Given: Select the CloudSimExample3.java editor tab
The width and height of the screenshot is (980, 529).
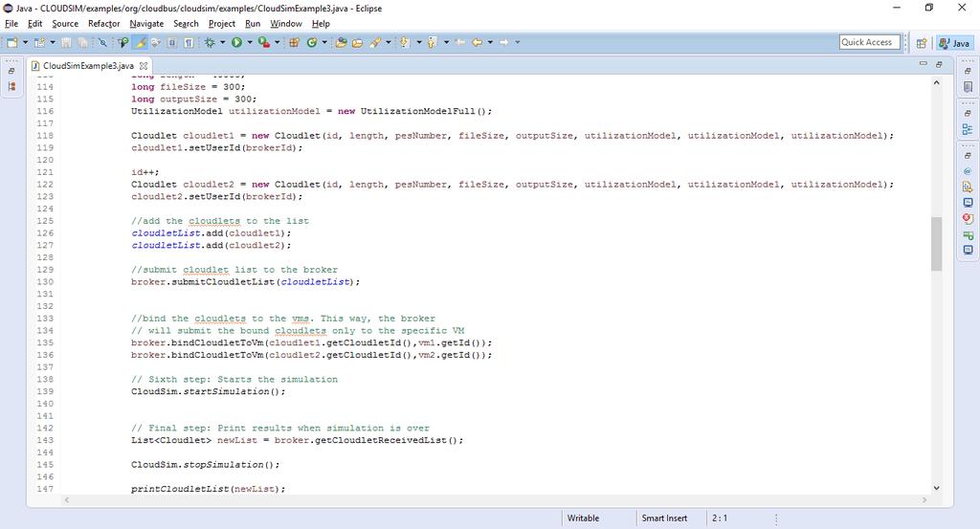Looking at the screenshot, I should click(x=88, y=66).
